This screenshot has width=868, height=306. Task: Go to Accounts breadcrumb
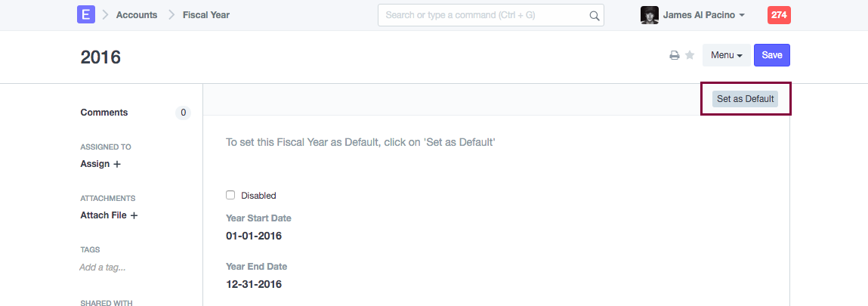click(137, 15)
